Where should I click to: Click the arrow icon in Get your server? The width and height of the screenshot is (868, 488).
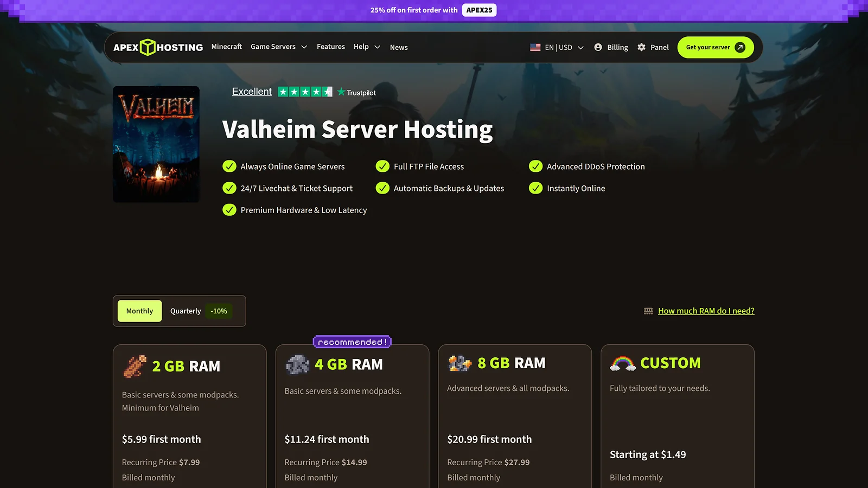tap(740, 47)
